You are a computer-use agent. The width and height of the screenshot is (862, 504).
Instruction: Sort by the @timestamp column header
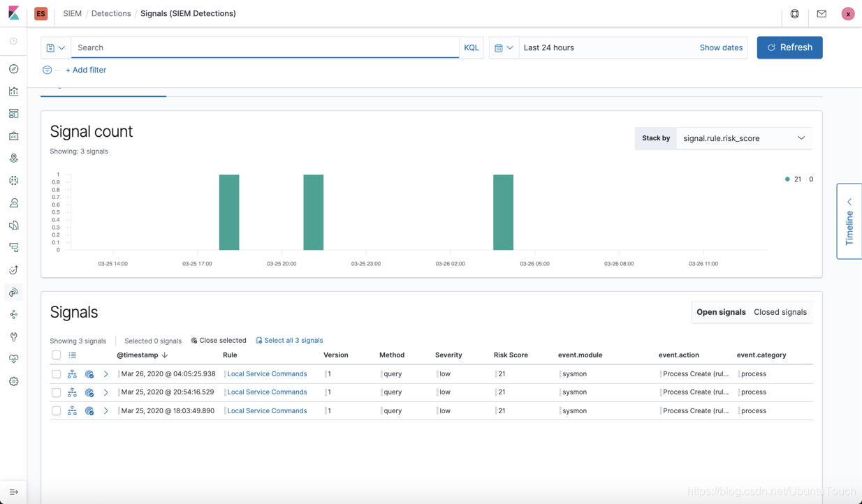point(142,355)
